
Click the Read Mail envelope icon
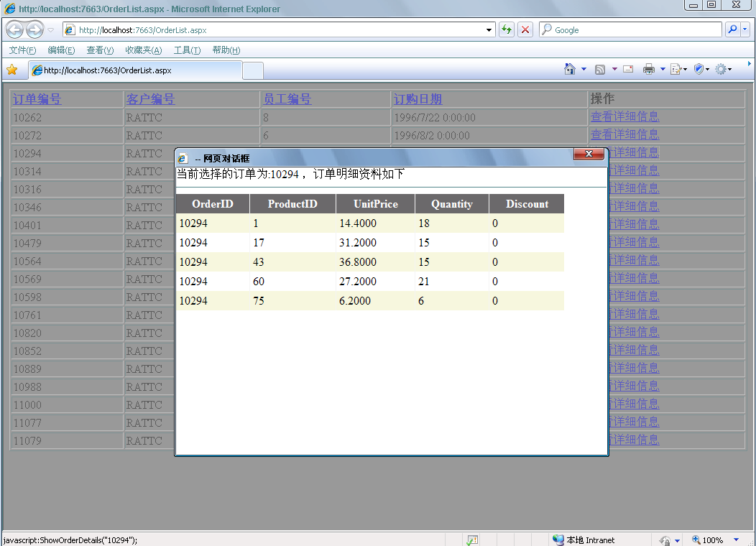point(628,69)
